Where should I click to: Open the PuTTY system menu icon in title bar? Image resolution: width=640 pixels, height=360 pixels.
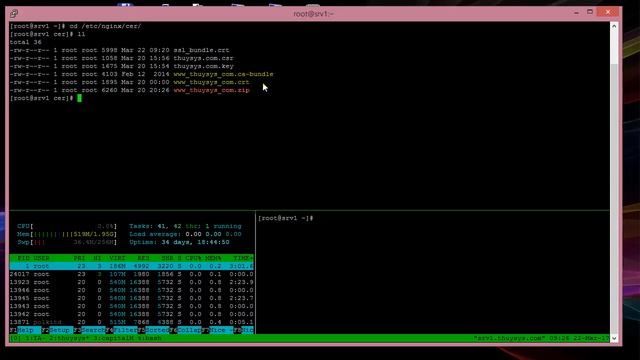coord(14,13)
